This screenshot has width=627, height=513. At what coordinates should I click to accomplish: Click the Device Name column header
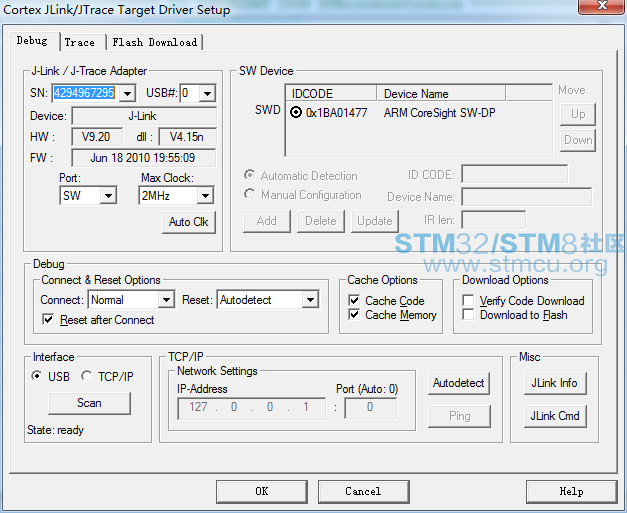click(441, 93)
